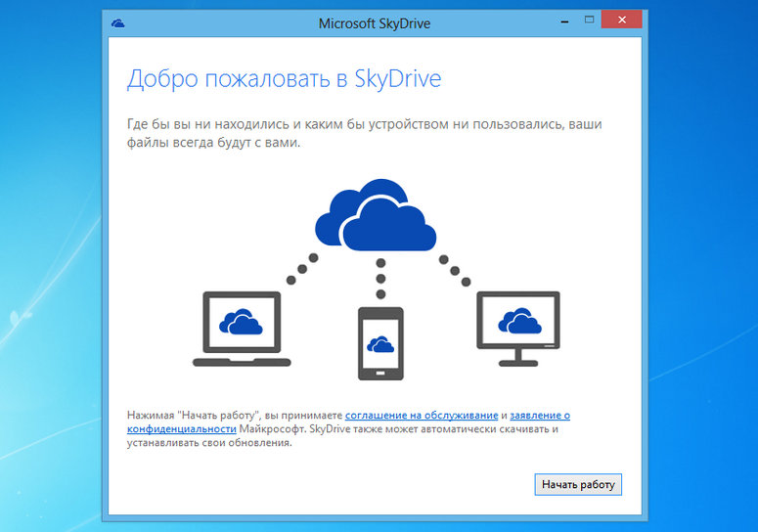Close the Microsoft SkyDrive window

tap(622, 20)
